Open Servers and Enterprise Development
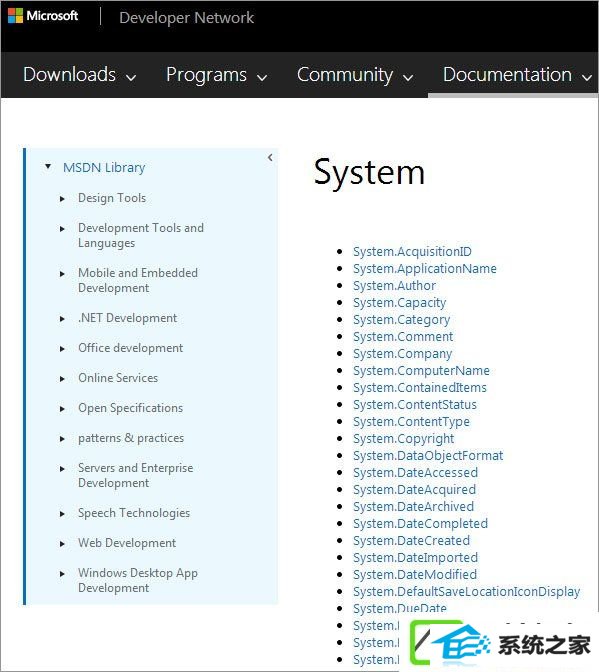The image size is (599, 672). 135,475
